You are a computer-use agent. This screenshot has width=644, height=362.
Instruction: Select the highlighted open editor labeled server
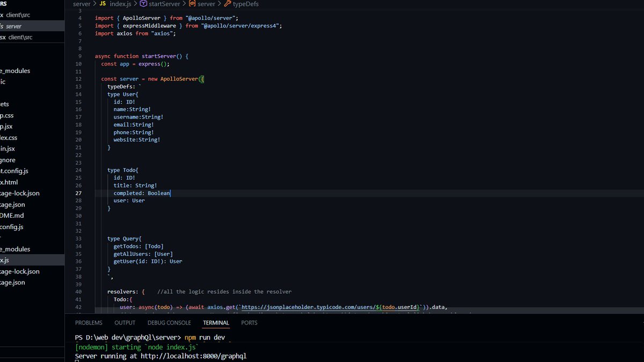coord(32,26)
